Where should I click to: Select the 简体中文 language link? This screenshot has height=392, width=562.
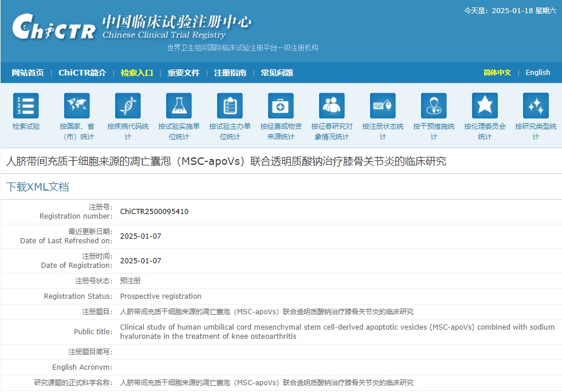pyautogui.click(x=496, y=73)
